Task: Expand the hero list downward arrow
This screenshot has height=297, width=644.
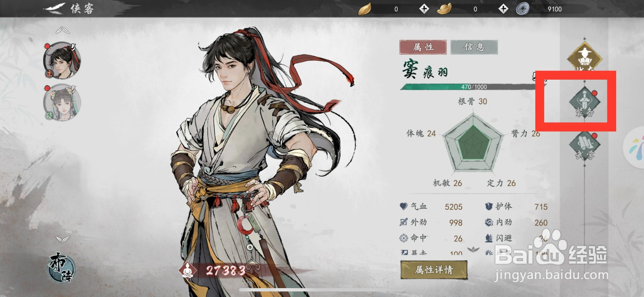Action: click(62, 239)
